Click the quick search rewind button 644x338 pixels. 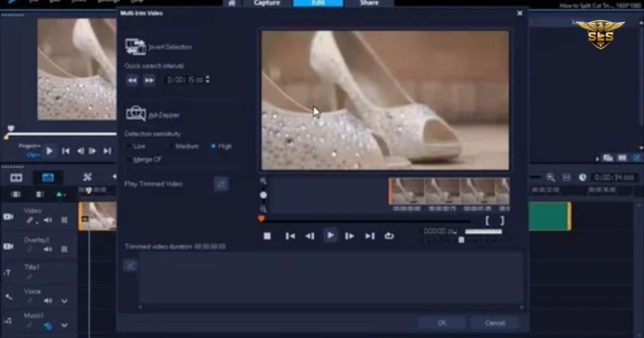pos(132,80)
